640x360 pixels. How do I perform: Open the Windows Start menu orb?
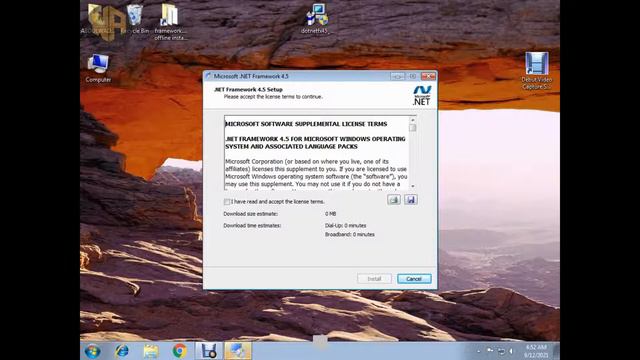click(x=93, y=351)
